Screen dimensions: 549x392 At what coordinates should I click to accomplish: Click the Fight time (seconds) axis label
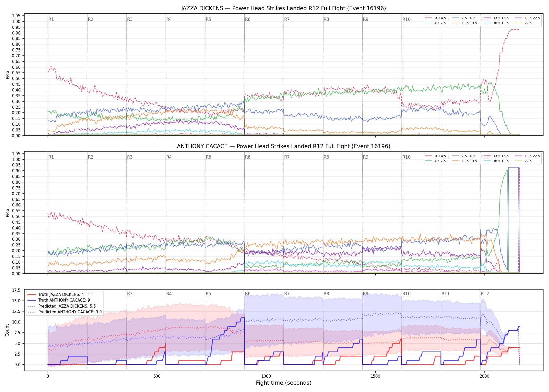pos(284,383)
